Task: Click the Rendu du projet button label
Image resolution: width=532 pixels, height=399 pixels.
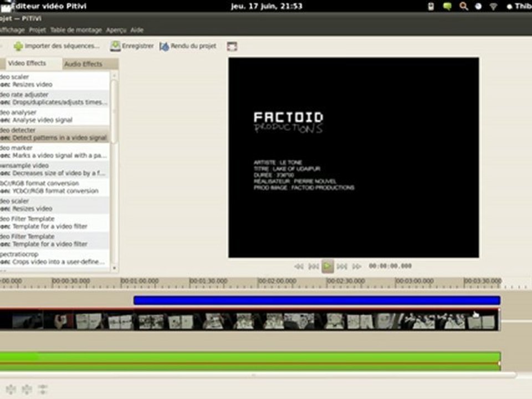Action: [193, 46]
